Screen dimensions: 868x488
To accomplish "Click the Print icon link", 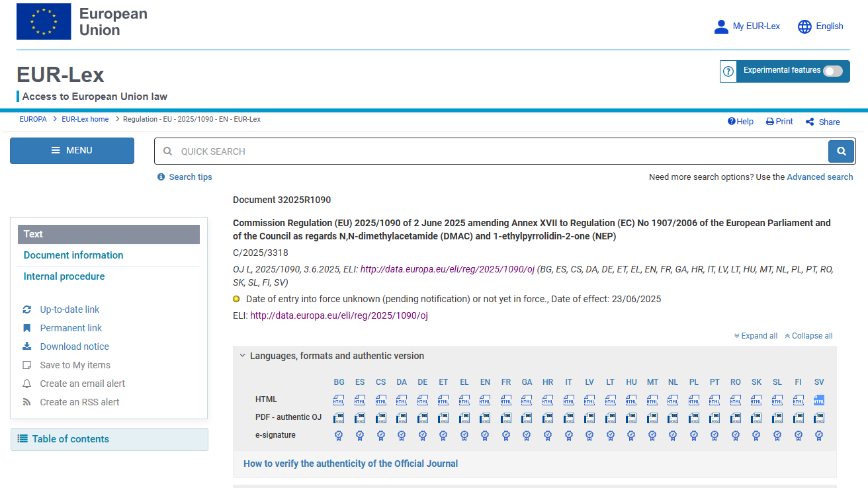I will click(779, 122).
